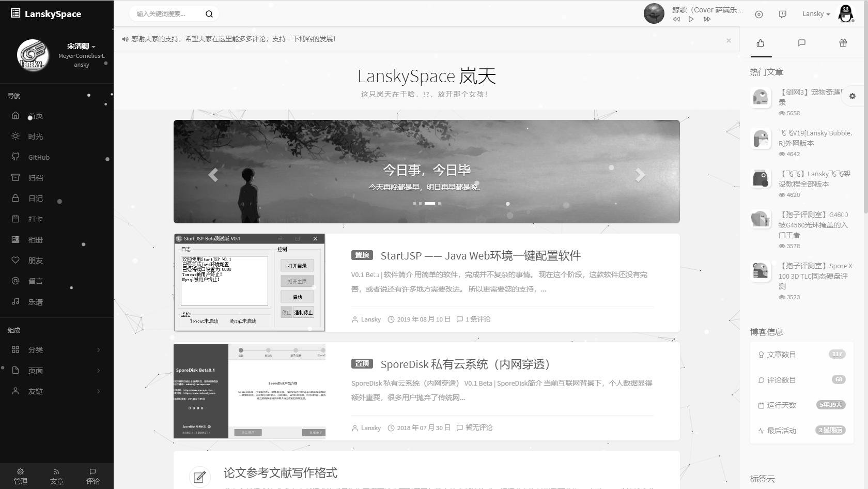The height and width of the screenshot is (489, 868).
Task: Open the 相册 album page
Action: pyautogui.click(x=35, y=240)
